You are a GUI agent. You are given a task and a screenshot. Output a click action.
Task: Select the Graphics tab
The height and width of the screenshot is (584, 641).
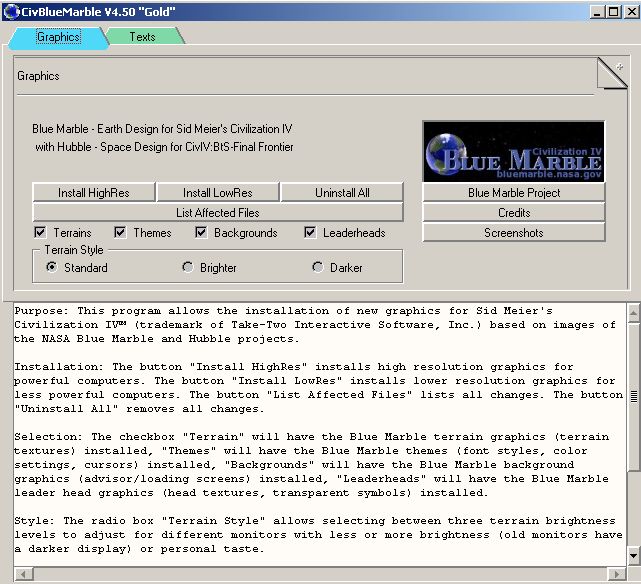pyautogui.click(x=58, y=37)
